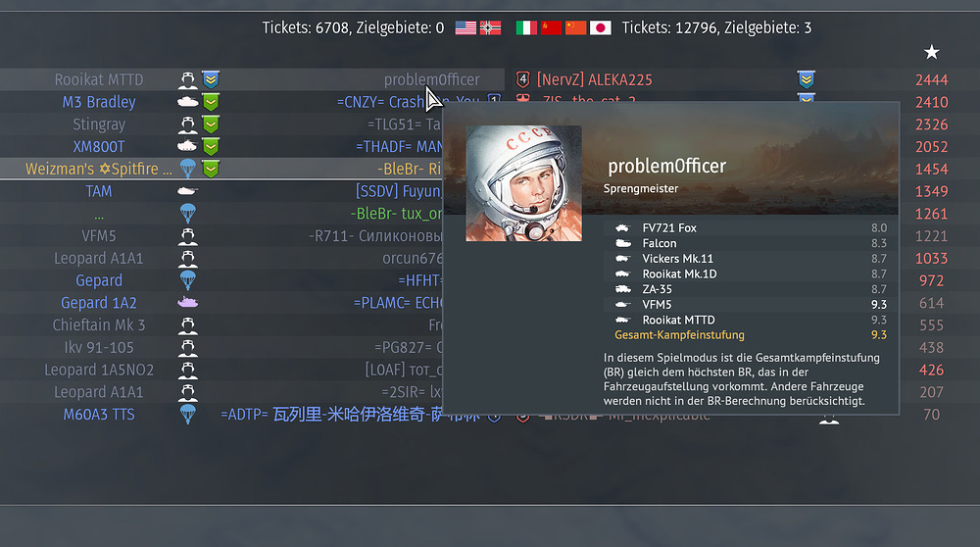Click the tank icon in the TAM row

tap(187, 191)
